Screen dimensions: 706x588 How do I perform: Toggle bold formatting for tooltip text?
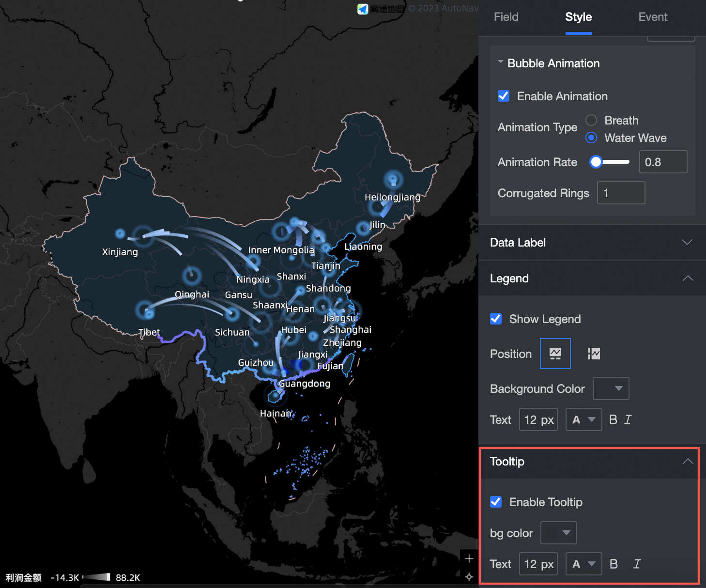point(613,563)
